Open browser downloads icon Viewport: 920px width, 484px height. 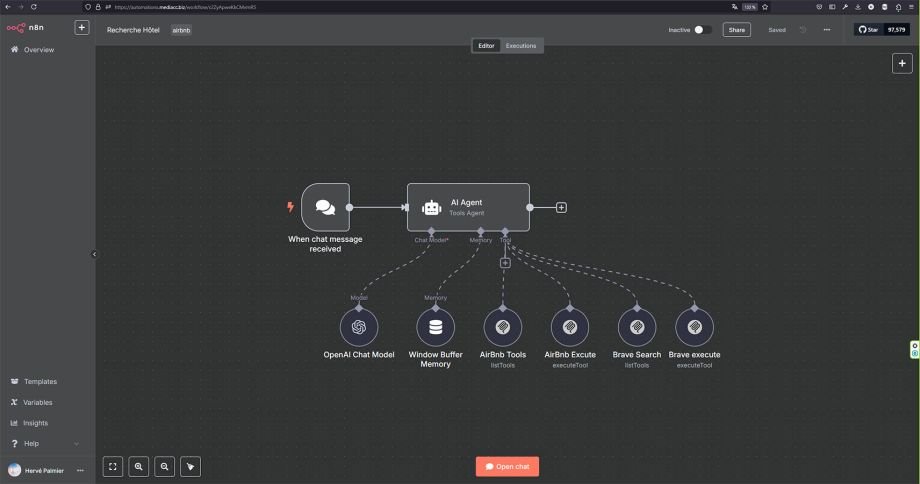[858, 7]
